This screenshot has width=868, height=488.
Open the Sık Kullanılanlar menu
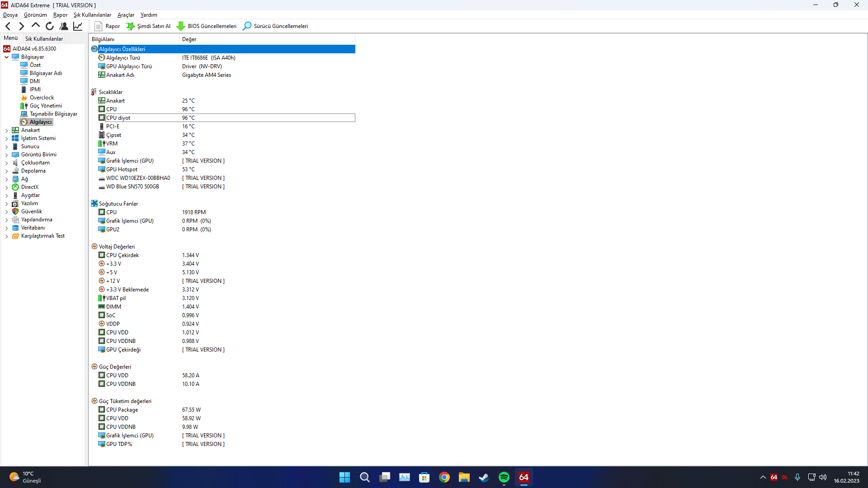click(92, 15)
